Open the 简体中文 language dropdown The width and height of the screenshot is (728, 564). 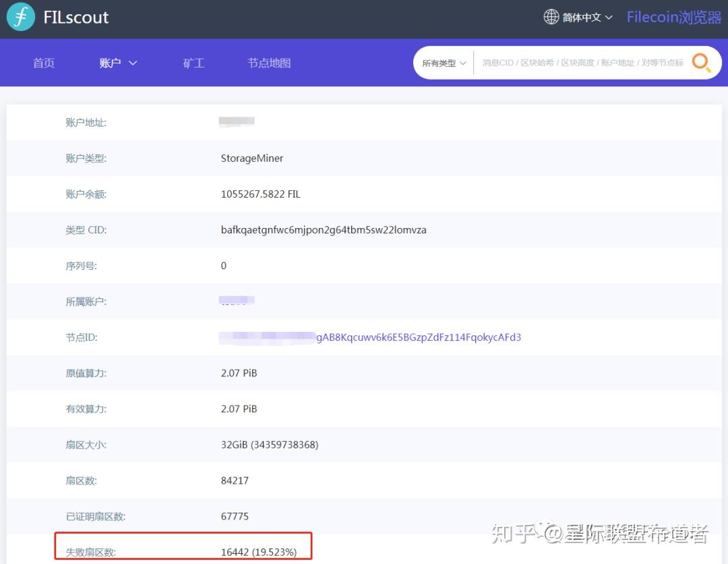click(587, 17)
